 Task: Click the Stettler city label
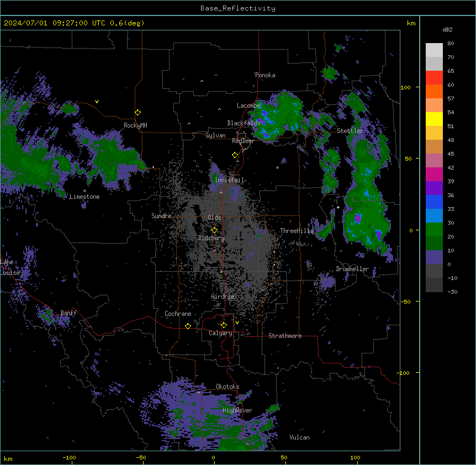[x=350, y=131]
